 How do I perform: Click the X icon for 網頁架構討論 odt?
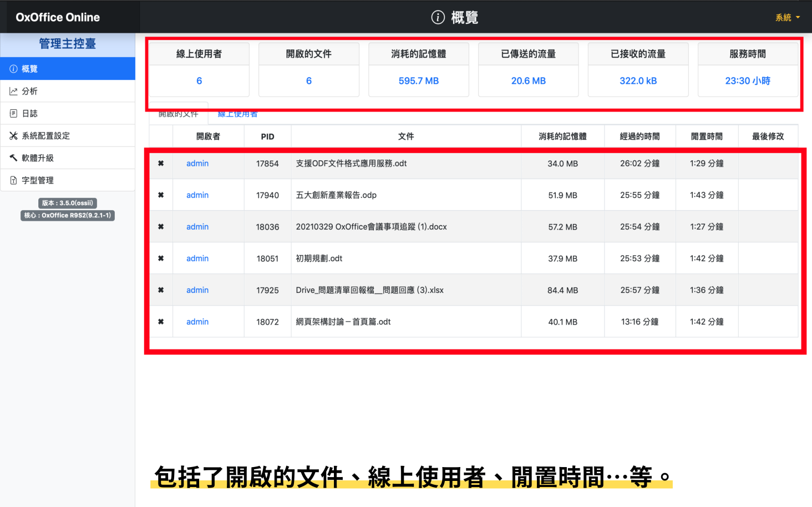161,322
